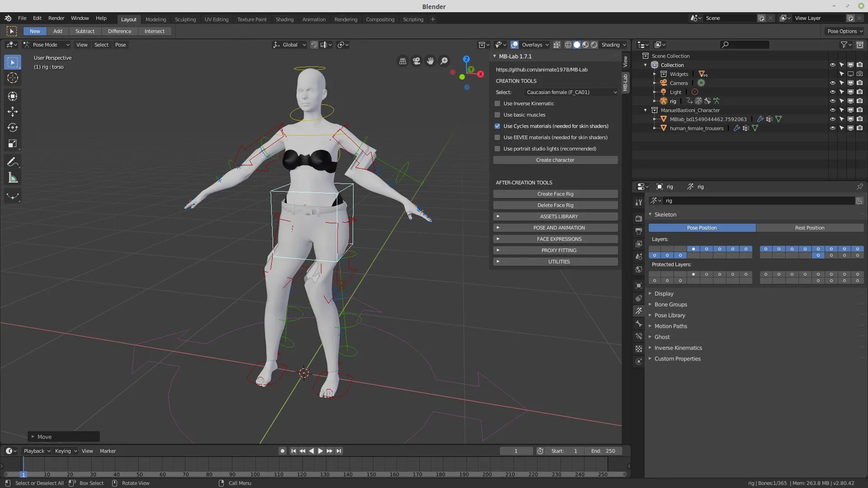Open the Global transform orientation dropdown

289,45
